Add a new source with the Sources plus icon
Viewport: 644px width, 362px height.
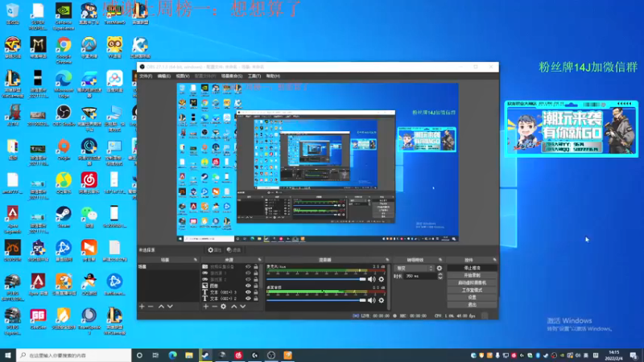coord(205,306)
